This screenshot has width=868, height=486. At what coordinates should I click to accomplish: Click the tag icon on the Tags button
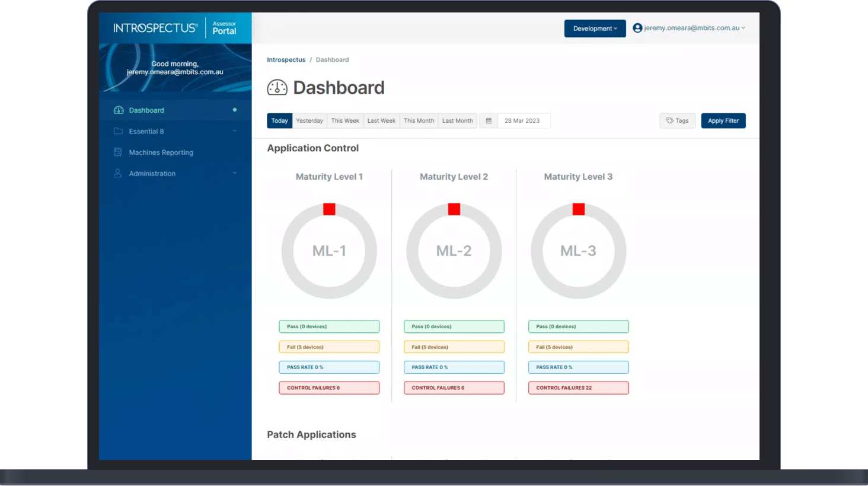click(669, 120)
